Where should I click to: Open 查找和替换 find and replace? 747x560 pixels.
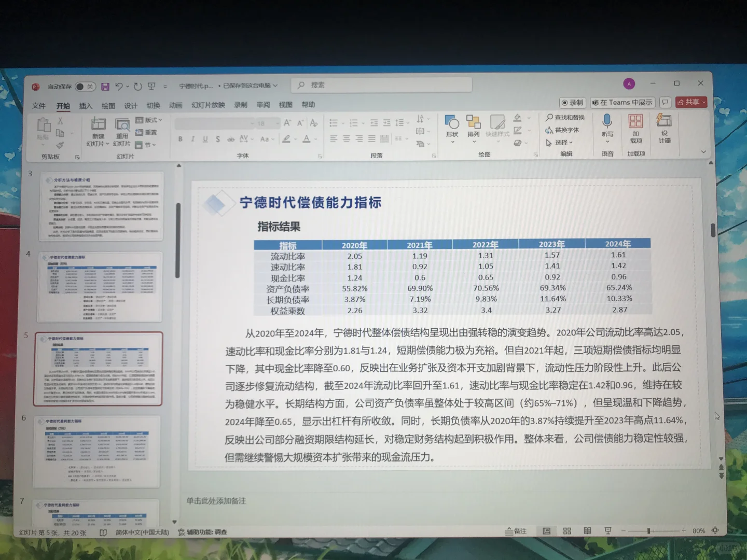[565, 118]
